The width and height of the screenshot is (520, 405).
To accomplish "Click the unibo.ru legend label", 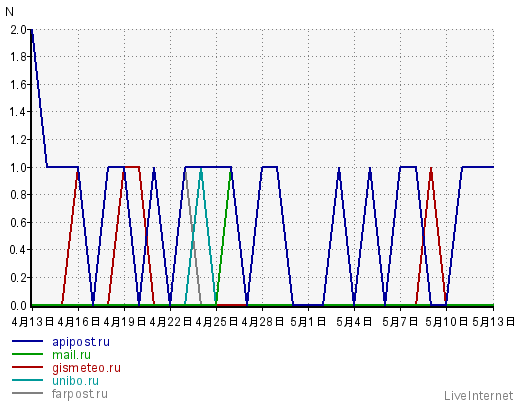I will coord(75,381).
